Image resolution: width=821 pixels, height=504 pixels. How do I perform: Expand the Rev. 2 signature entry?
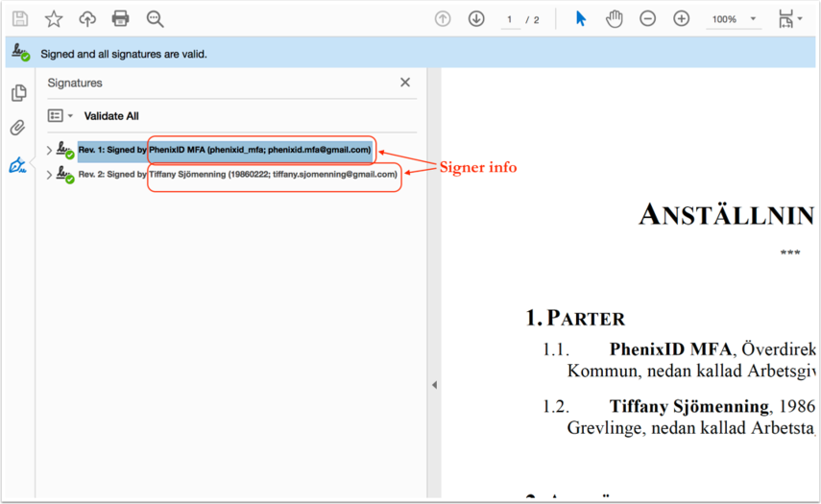click(x=49, y=175)
